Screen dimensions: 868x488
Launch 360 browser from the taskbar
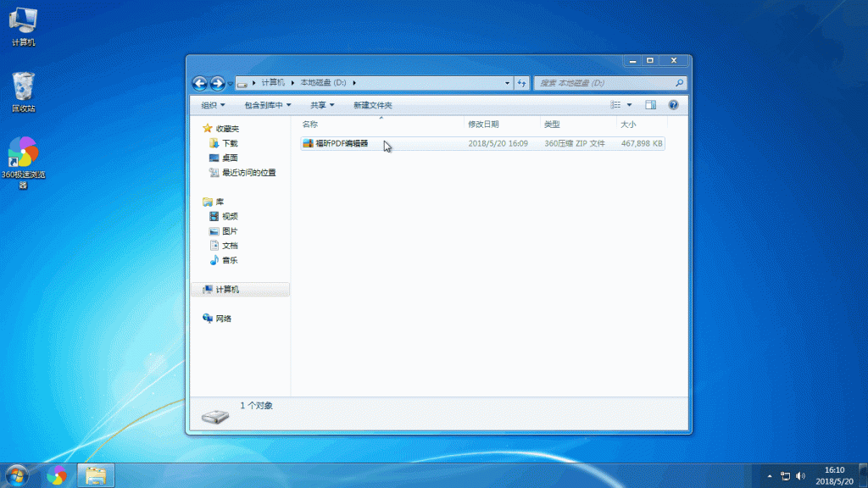click(57, 476)
